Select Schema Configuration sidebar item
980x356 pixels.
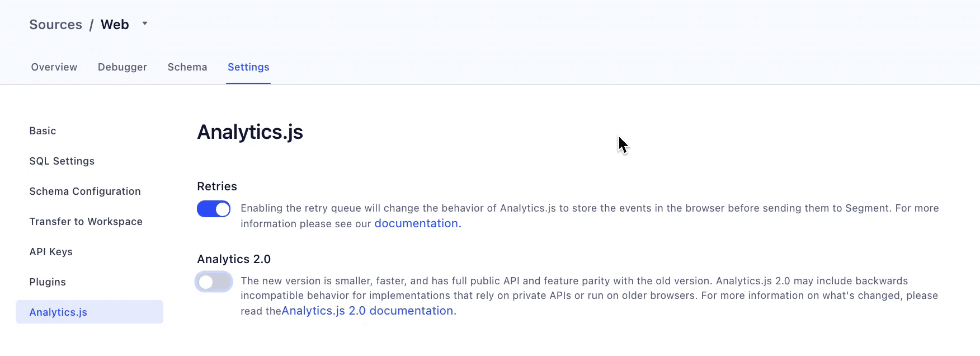click(85, 191)
